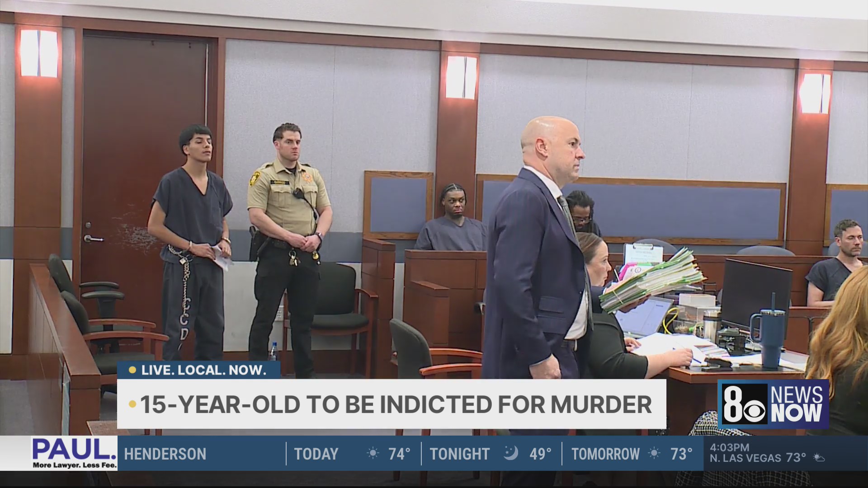Click the 'TOMORROW' forecast label
Screen dimensions: 868x488
(x=605, y=454)
